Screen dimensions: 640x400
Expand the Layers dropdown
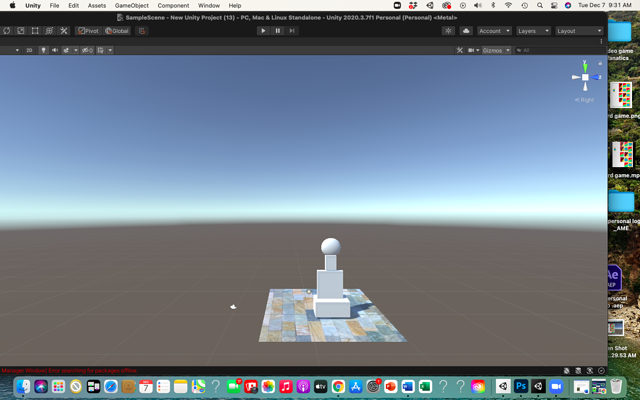[532, 31]
